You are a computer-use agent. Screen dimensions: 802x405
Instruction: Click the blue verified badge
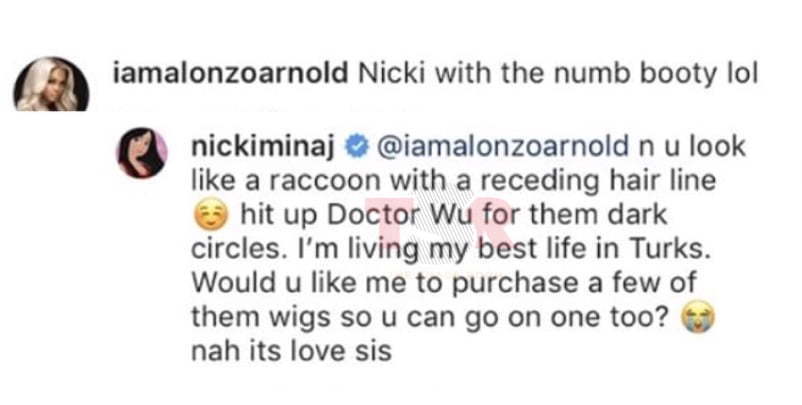pyautogui.click(x=357, y=147)
